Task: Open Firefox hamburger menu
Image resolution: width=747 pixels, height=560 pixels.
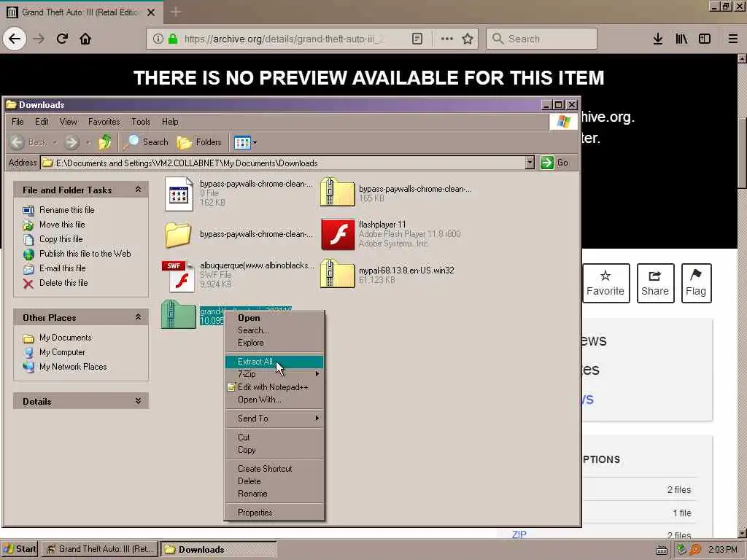Action: [733, 39]
